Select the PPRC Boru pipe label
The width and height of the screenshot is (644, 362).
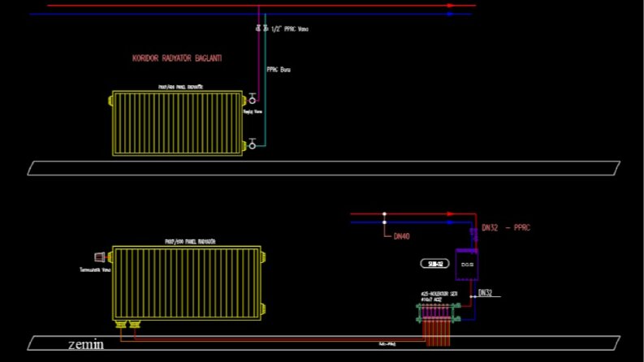[279, 70]
